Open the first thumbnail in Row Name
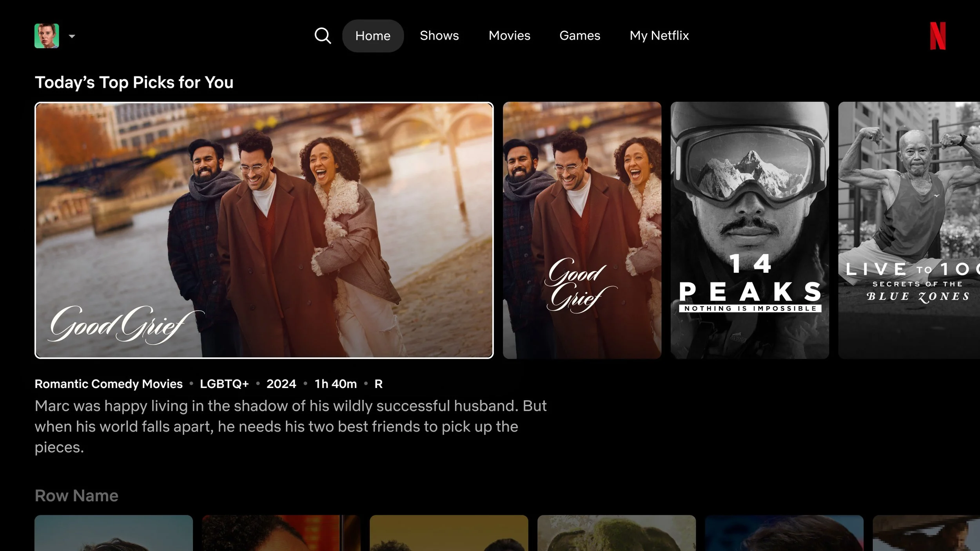Viewport: 980px width, 551px height. [114, 533]
